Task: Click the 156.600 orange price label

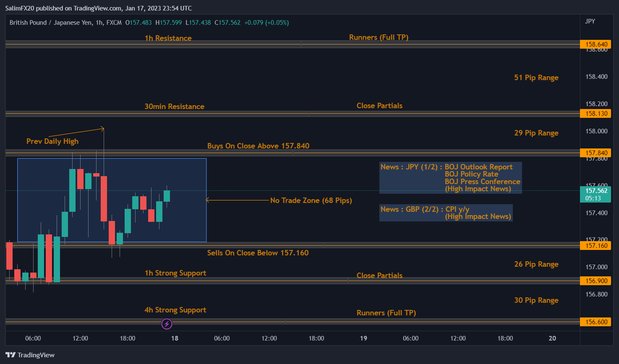Action: 596,322
